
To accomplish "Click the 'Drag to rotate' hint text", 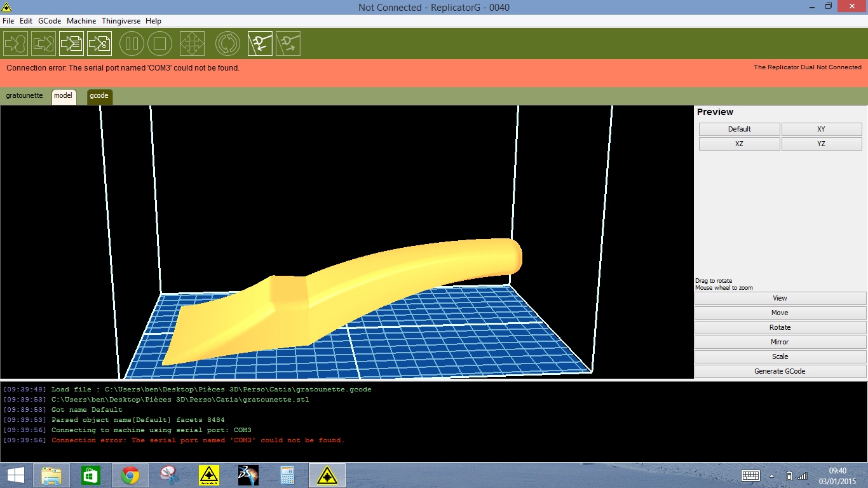I will (x=714, y=281).
